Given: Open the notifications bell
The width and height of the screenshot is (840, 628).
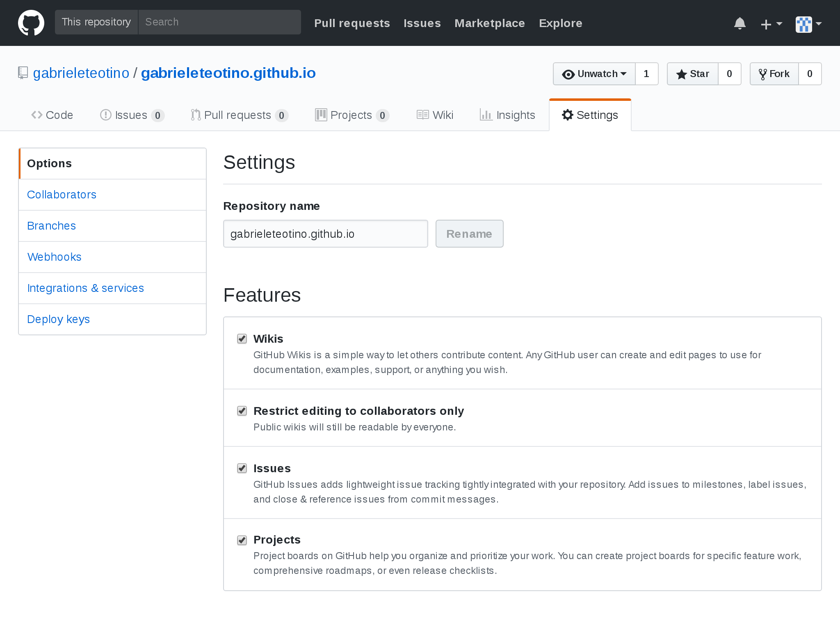Looking at the screenshot, I should pos(740,23).
